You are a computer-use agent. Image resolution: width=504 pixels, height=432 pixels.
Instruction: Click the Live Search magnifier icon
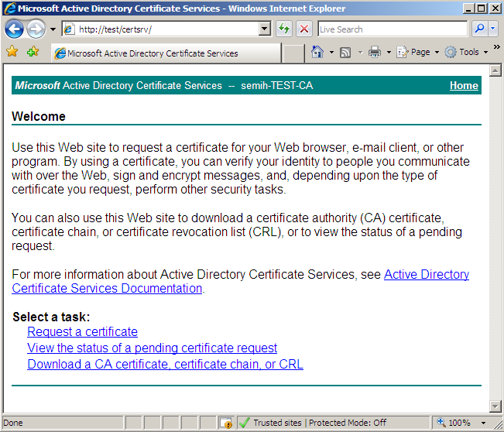(479, 29)
